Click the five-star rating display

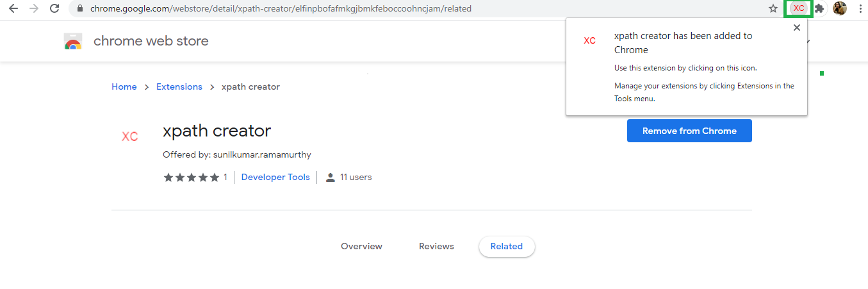coord(192,178)
